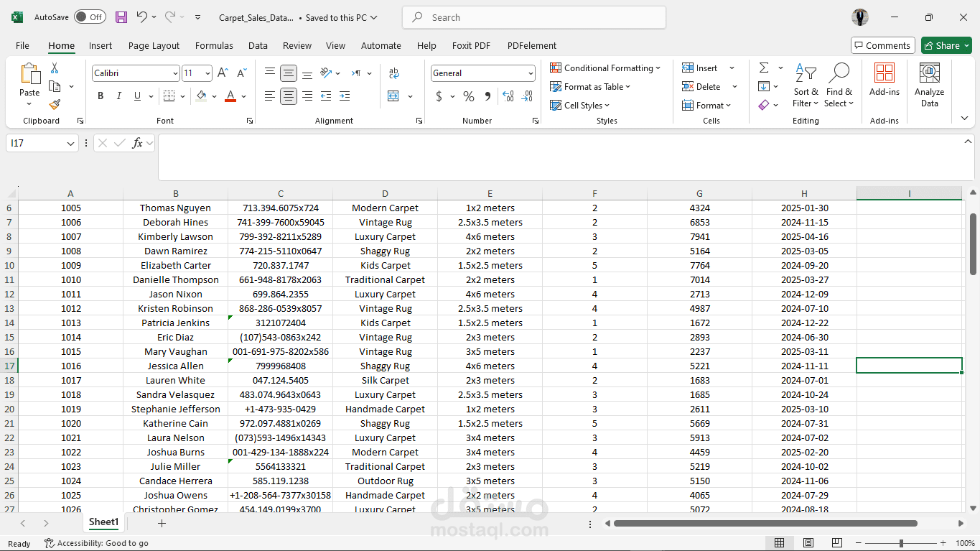Decrease font size with smaller A icon
The image size is (980, 551).
coord(241,73)
